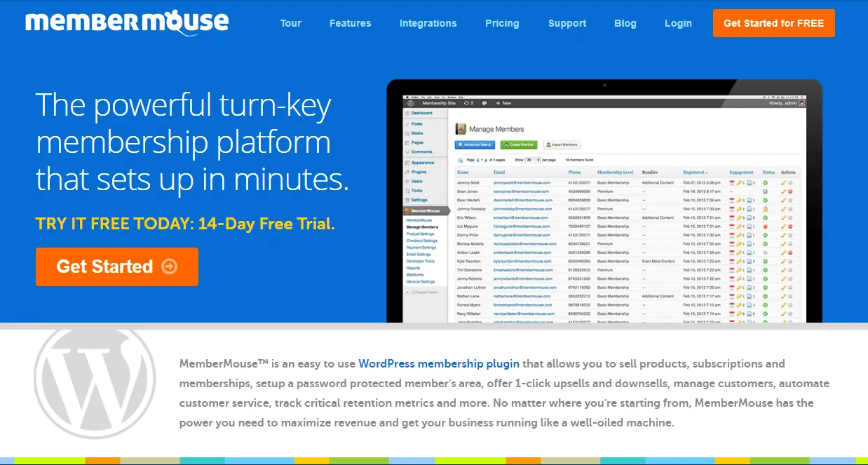Toggle Jeremy Scott's green status indicator

766,182
